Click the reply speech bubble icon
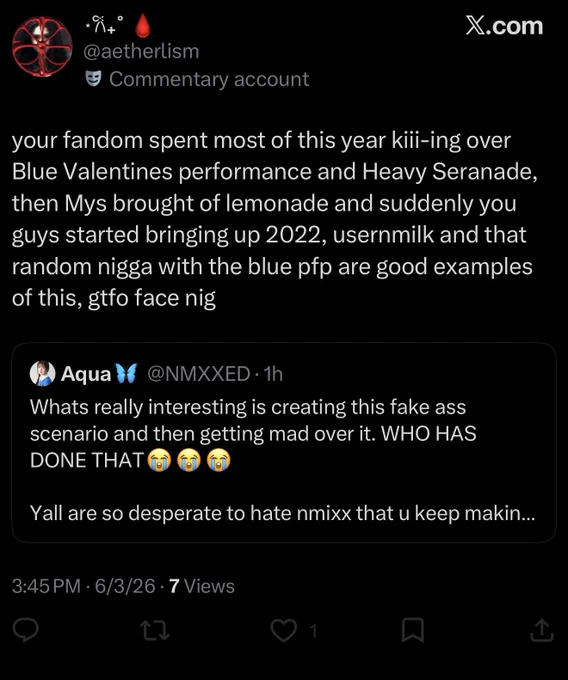This screenshot has height=680, width=568. pos(26,630)
